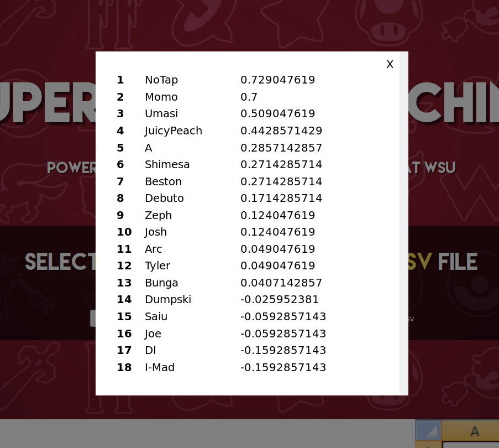Click Umasi's score 0.509047619

[x=278, y=113]
